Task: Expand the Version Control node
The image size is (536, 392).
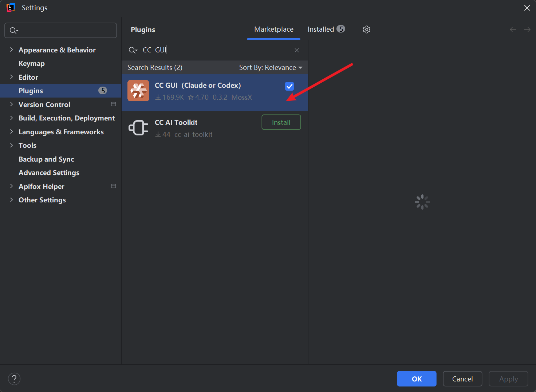Action: [11, 104]
